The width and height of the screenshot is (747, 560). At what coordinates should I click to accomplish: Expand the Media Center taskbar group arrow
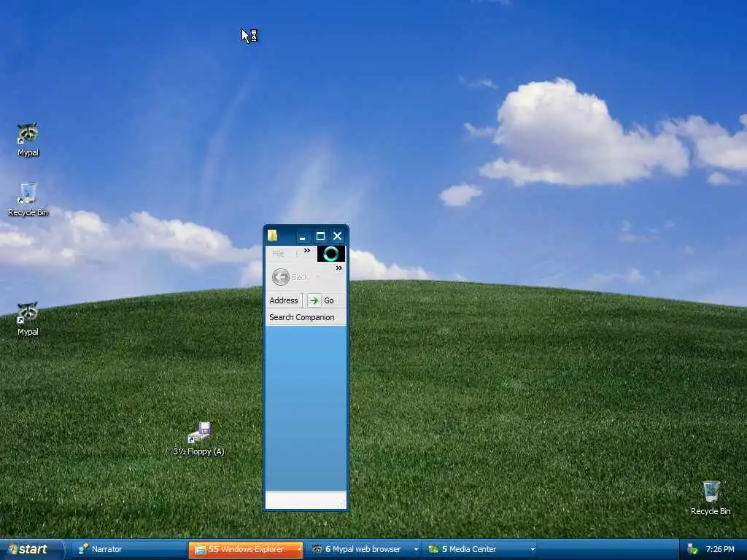click(533, 550)
